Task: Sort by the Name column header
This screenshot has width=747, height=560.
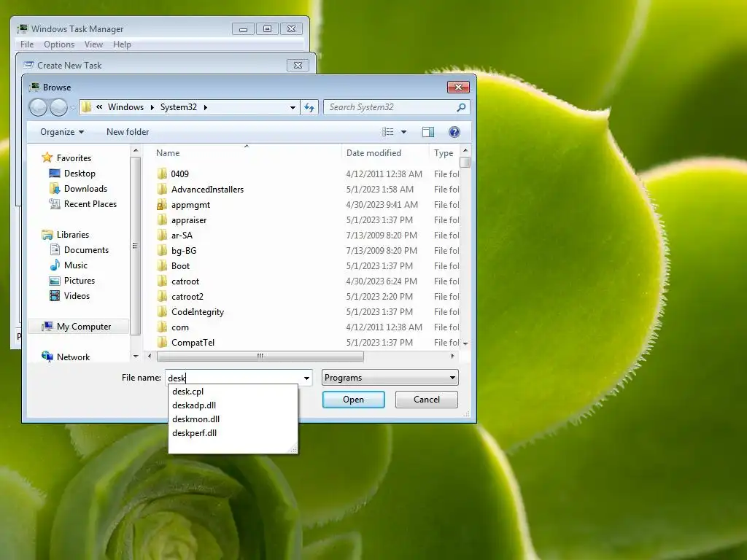Action: tap(247, 153)
